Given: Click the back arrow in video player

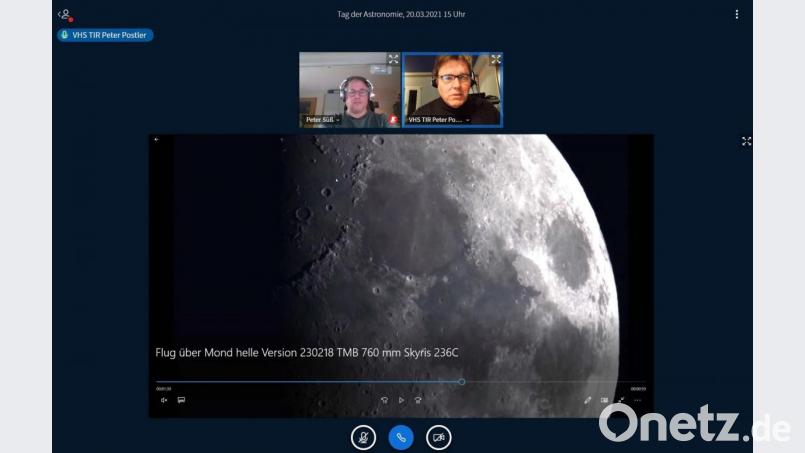Looking at the screenshot, I should tap(157, 139).
